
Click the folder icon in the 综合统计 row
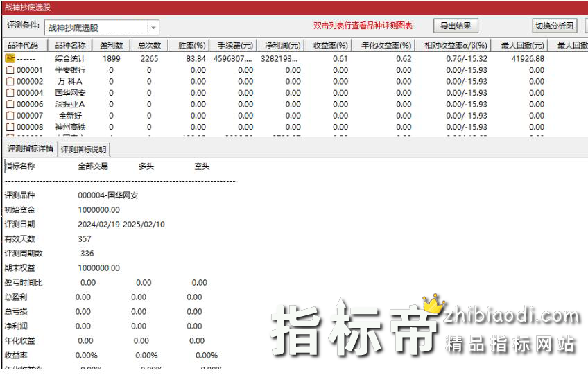point(10,59)
